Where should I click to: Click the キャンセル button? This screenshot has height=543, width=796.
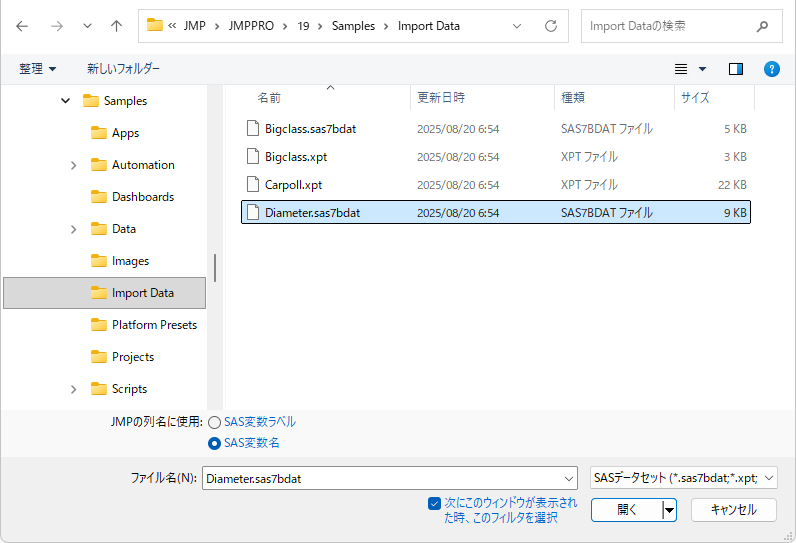734,510
